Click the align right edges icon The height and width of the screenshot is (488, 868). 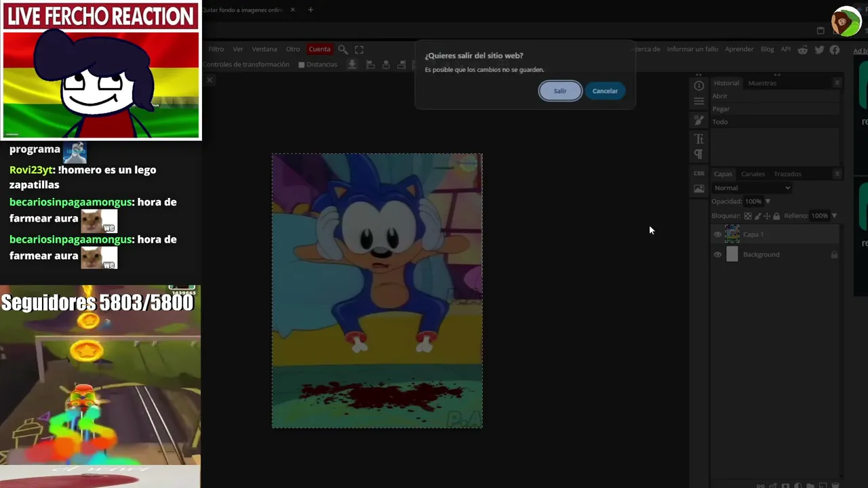pos(401,64)
